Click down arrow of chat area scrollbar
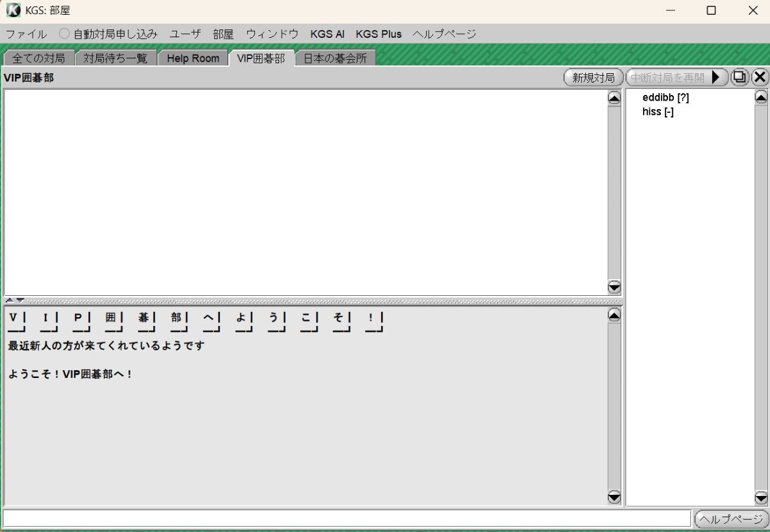This screenshot has width=770, height=532. [614, 497]
